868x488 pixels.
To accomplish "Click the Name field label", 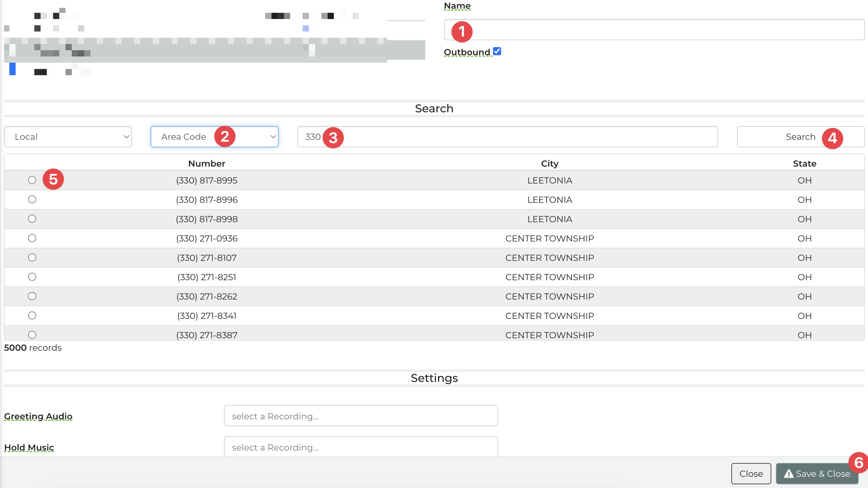I will click(457, 6).
